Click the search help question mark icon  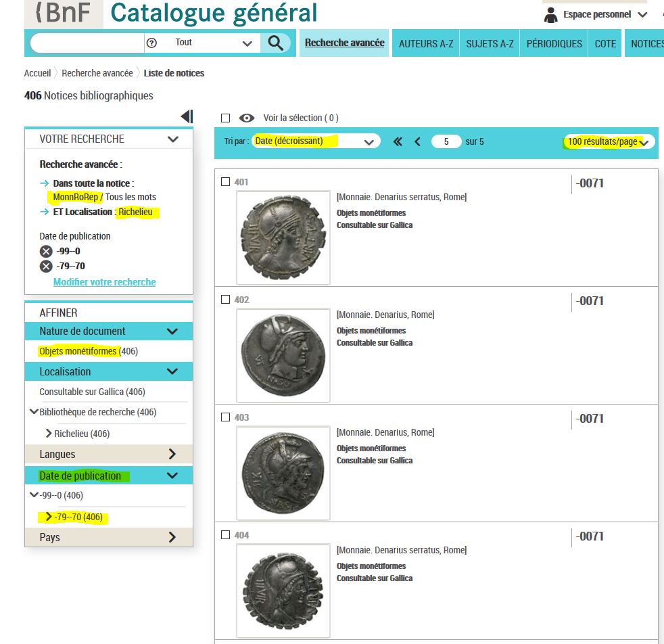pos(151,43)
